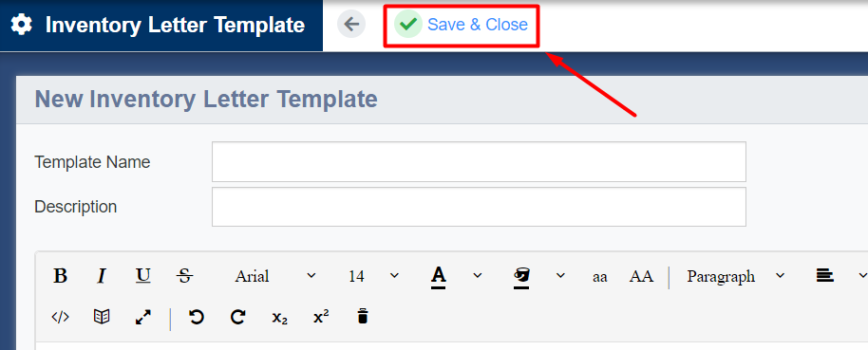Screen dimensions: 868x350
Task: Open the HTML source code view
Action: point(61,317)
